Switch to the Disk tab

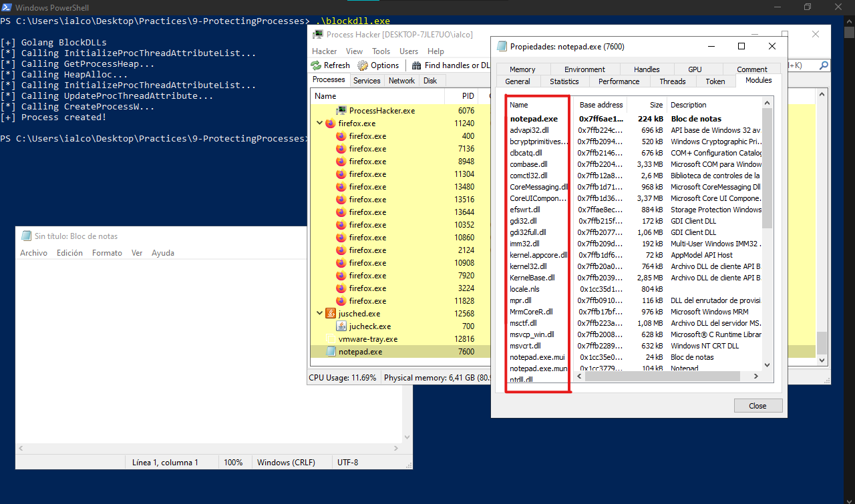point(430,81)
